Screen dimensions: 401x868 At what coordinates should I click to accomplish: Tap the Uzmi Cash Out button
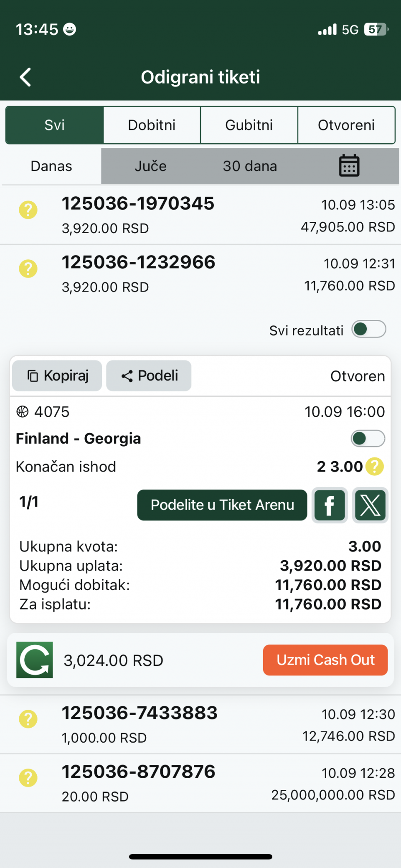click(x=325, y=660)
